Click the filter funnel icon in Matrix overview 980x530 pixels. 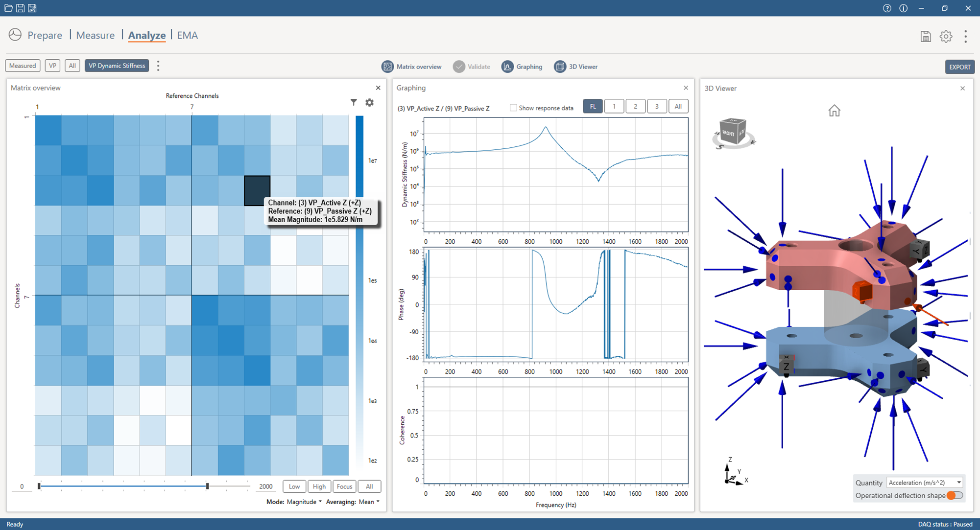[x=354, y=102]
